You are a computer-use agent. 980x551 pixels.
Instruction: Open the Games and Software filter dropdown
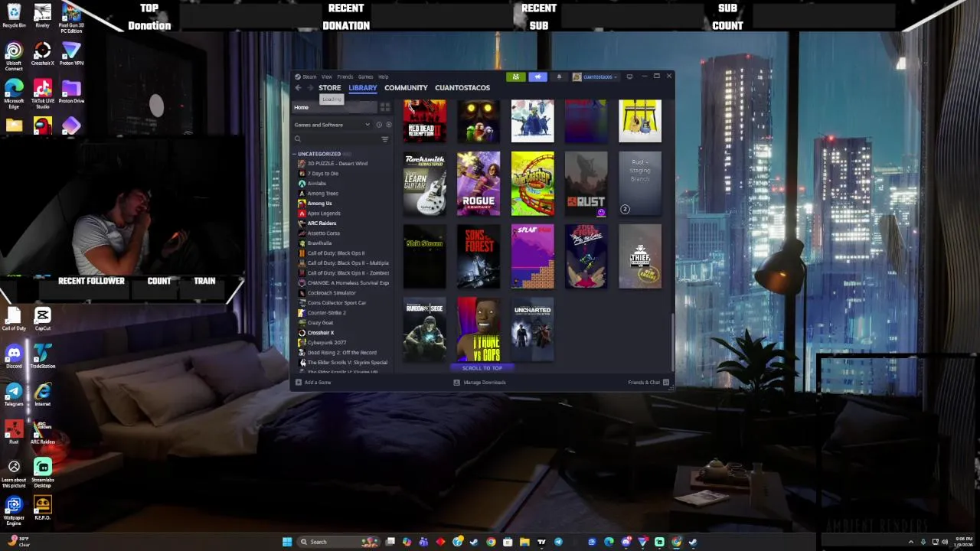332,125
